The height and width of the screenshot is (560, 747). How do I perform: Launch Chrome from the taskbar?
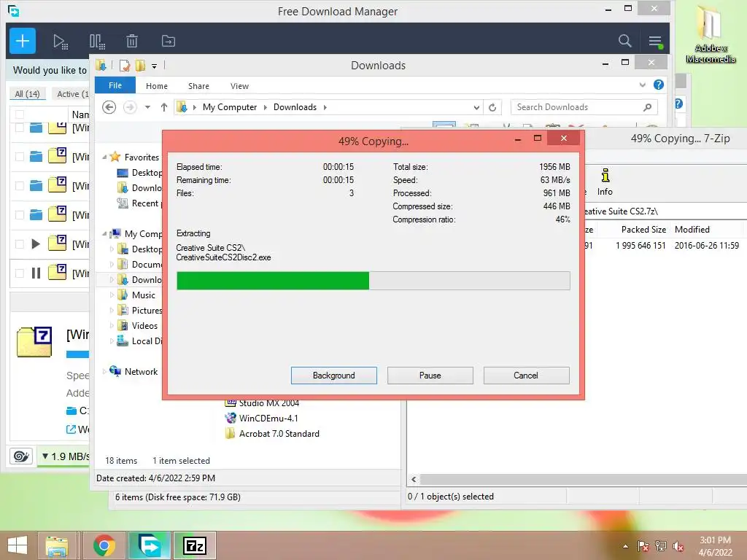tap(104, 545)
